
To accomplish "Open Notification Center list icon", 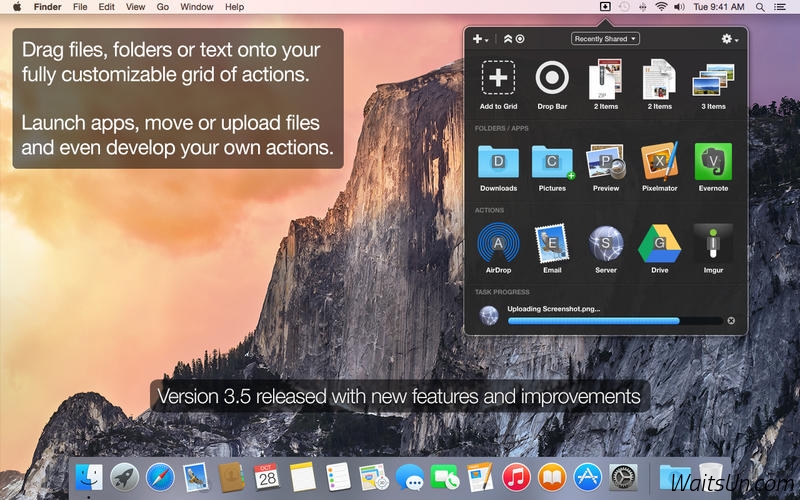I will click(x=780, y=7).
